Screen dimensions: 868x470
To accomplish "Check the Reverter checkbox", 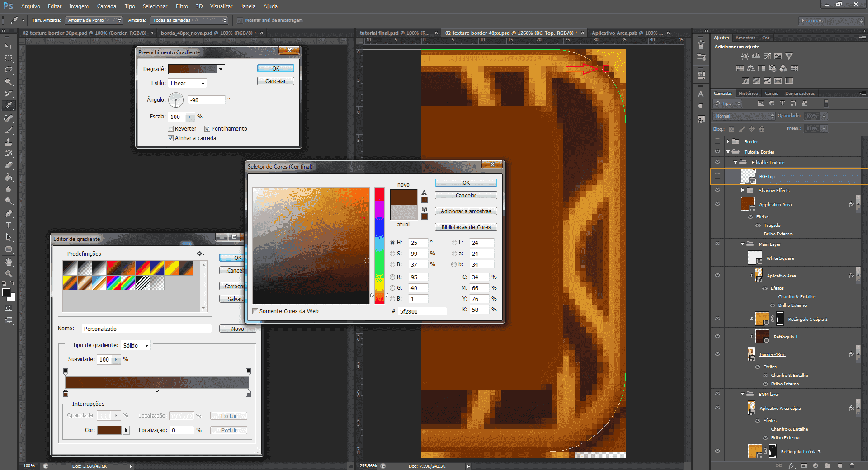I will (x=171, y=129).
